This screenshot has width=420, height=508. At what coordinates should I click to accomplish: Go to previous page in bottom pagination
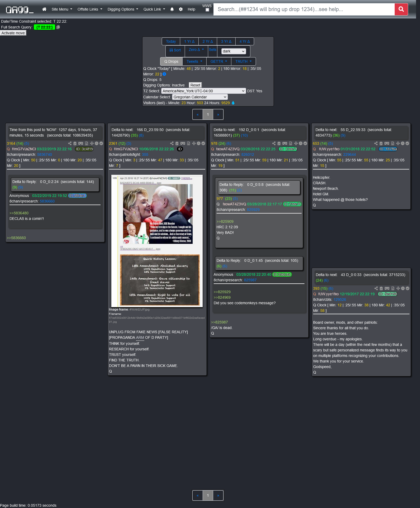click(x=198, y=495)
